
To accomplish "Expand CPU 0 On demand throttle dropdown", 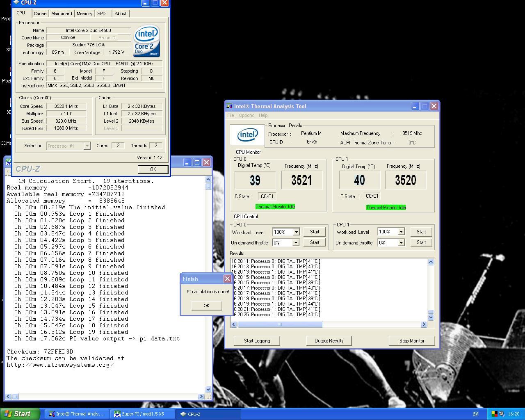I will pyautogui.click(x=295, y=243).
